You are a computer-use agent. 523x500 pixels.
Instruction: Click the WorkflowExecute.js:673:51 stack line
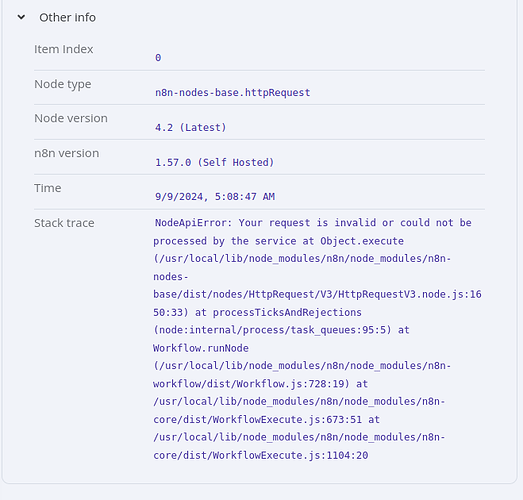pos(266,420)
